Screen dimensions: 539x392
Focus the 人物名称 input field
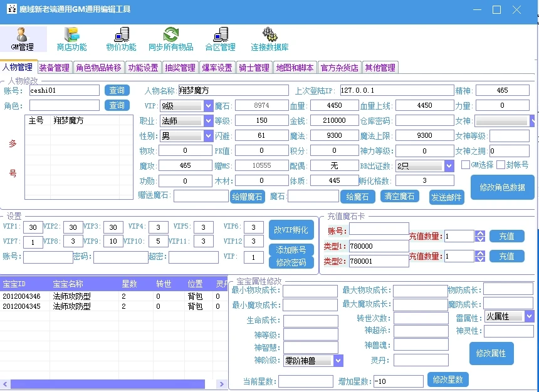tap(233, 90)
